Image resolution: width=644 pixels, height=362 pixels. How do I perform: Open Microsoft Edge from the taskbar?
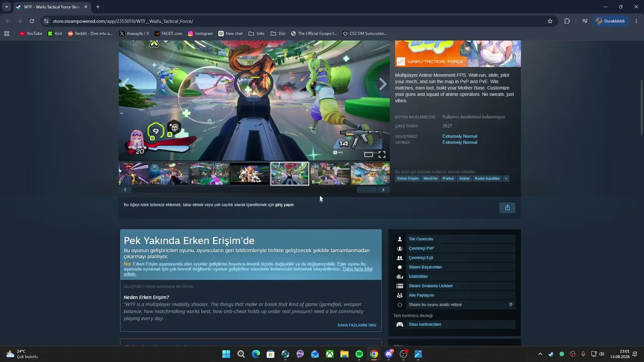[256, 354]
